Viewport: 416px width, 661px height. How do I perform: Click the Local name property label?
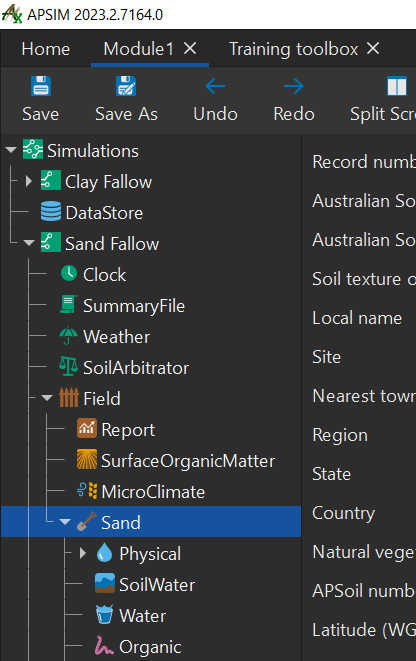click(x=357, y=318)
